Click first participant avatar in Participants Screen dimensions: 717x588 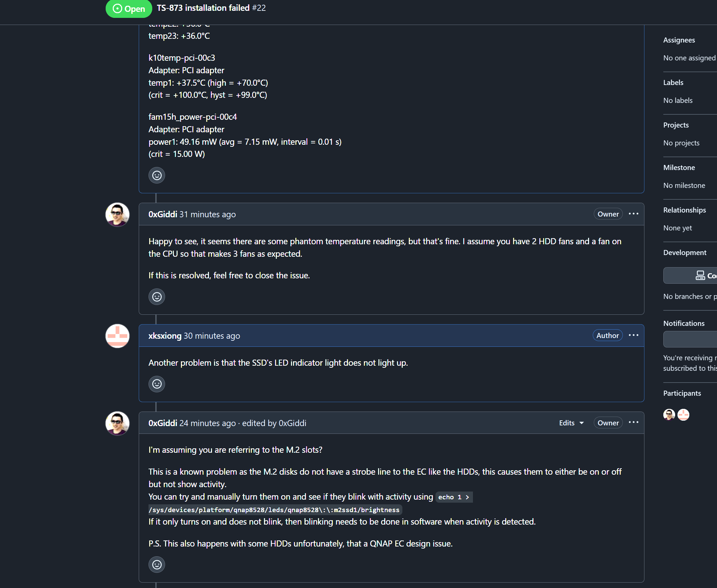[x=669, y=415]
